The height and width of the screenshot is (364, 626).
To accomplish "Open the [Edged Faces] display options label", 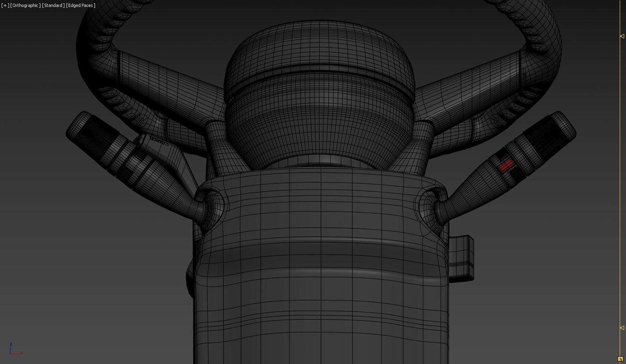I will coord(80,5).
